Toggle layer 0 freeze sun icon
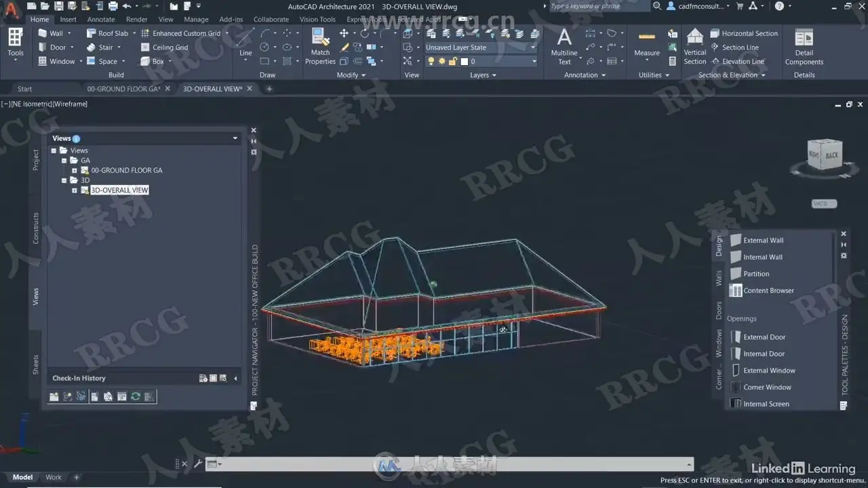Screen dimensions: 868x488 pos(441,61)
